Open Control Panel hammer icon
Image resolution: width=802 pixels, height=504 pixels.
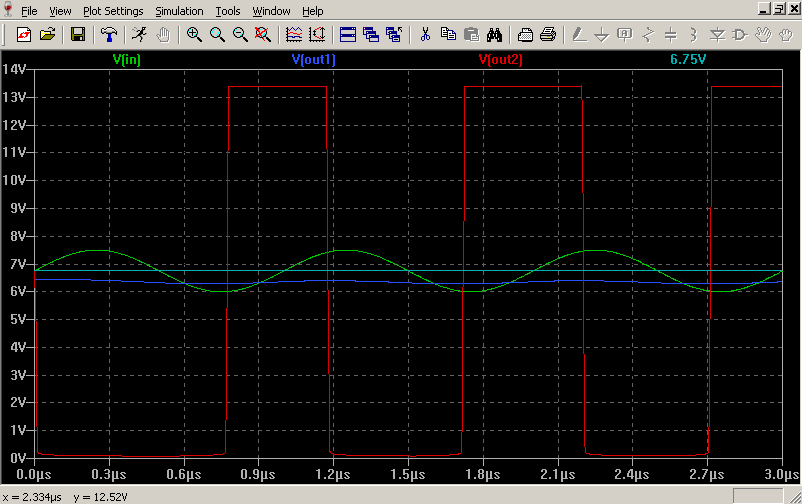tap(108, 35)
